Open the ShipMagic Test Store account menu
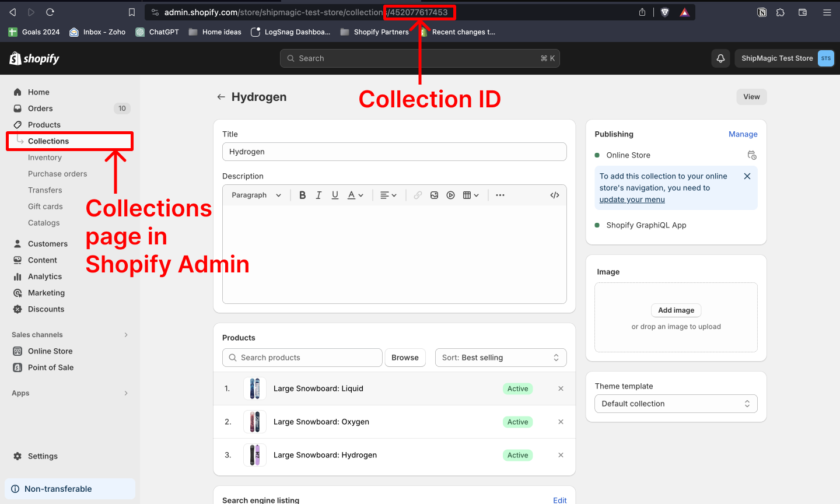Screen dimensions: 840x504 (785, 58)
